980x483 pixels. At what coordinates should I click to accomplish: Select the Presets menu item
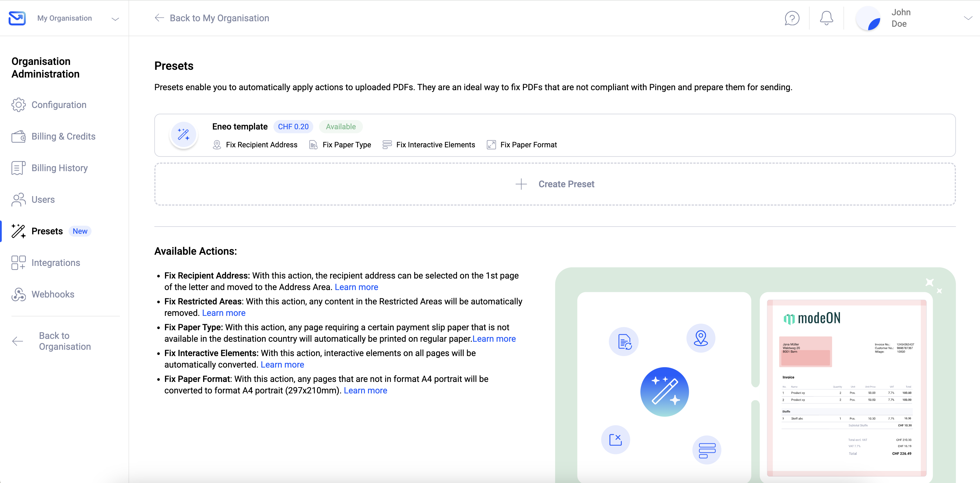pyautogui.click(x=47, y=231)
